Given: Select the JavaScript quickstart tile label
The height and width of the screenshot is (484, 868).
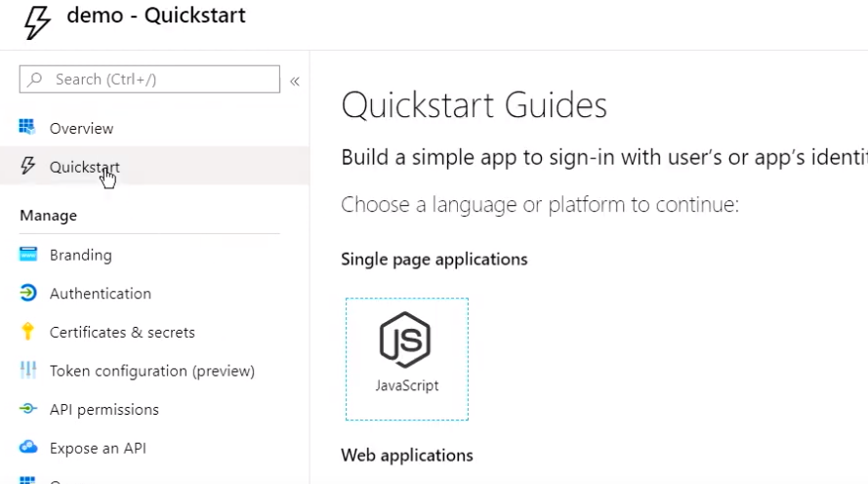Looking at the screenshot, I should (x=407, y=385).
